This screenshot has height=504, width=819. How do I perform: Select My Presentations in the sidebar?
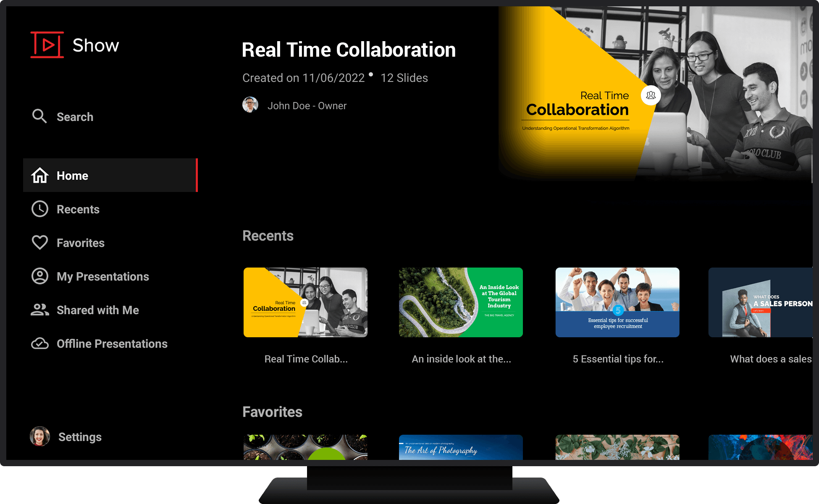[103, 276]
